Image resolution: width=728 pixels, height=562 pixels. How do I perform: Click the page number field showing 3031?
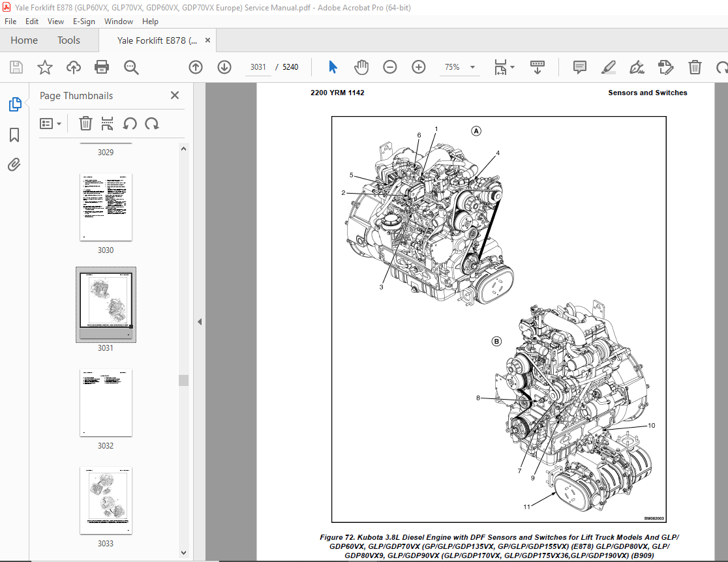pyautogui.click(x=258, y=67)
